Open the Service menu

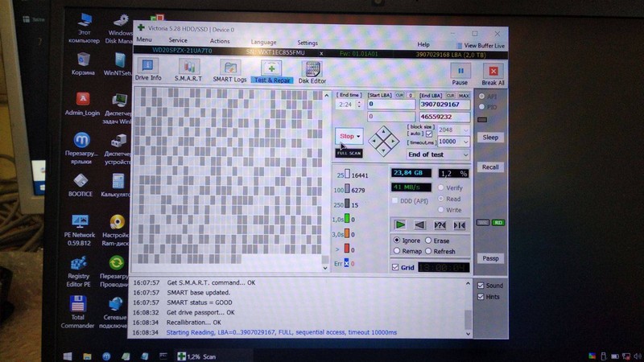[178, 41]
